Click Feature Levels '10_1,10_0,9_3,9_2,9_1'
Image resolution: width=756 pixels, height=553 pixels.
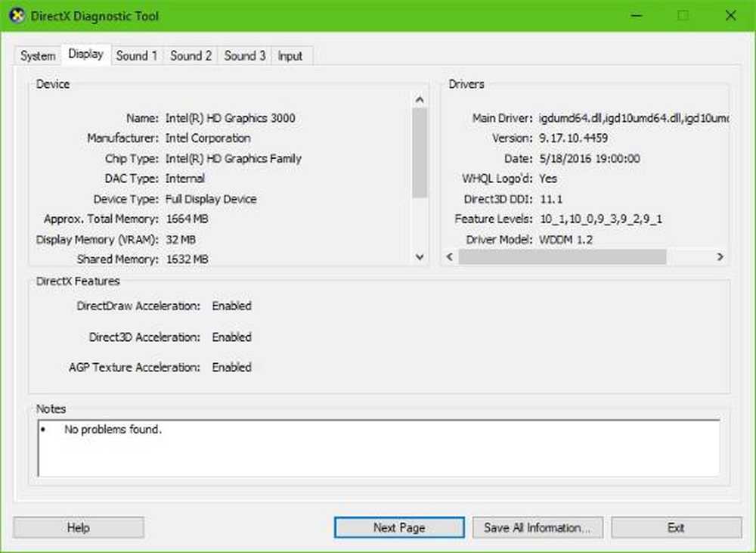pos(601,219)
